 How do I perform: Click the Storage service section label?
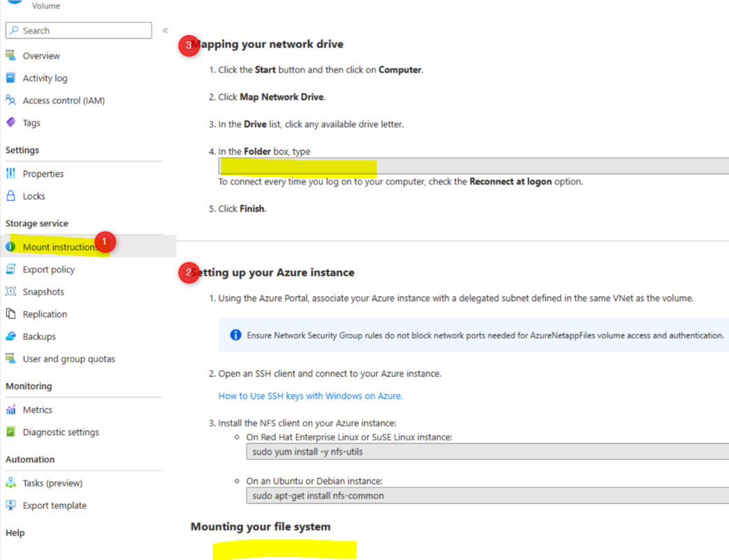pyautogui.click(x=37, y=223)
